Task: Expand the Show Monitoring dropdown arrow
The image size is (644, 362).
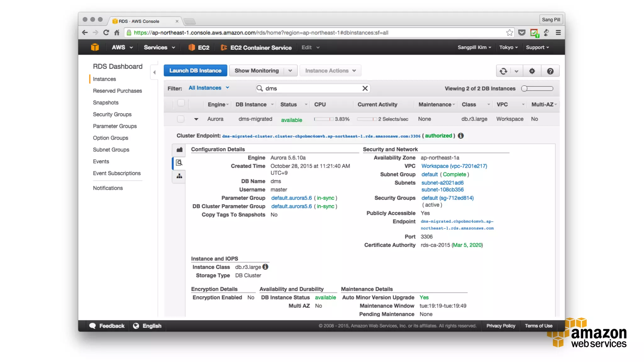Action: pos(290,71)
